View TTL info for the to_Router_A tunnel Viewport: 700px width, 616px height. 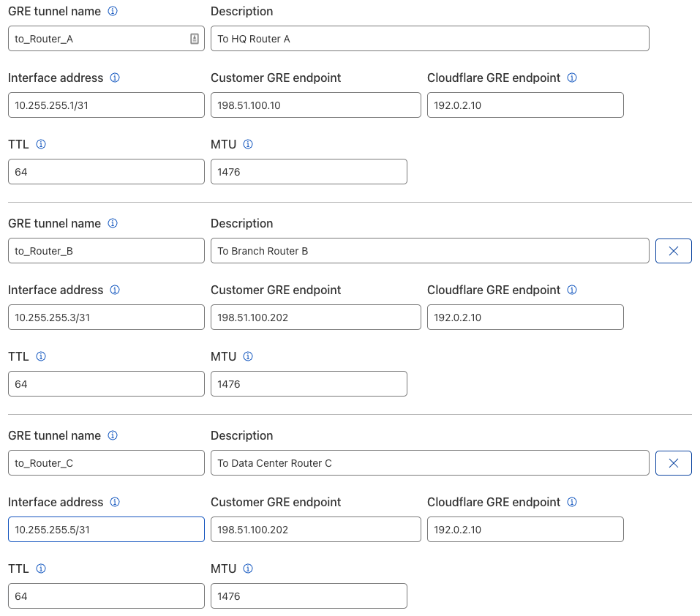pos(41,144)
